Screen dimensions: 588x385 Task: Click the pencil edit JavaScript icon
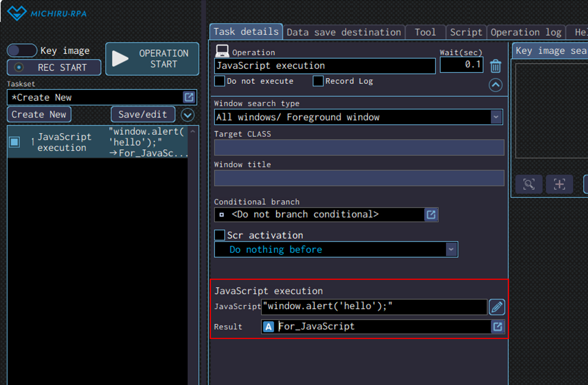[x=497, y=307]
